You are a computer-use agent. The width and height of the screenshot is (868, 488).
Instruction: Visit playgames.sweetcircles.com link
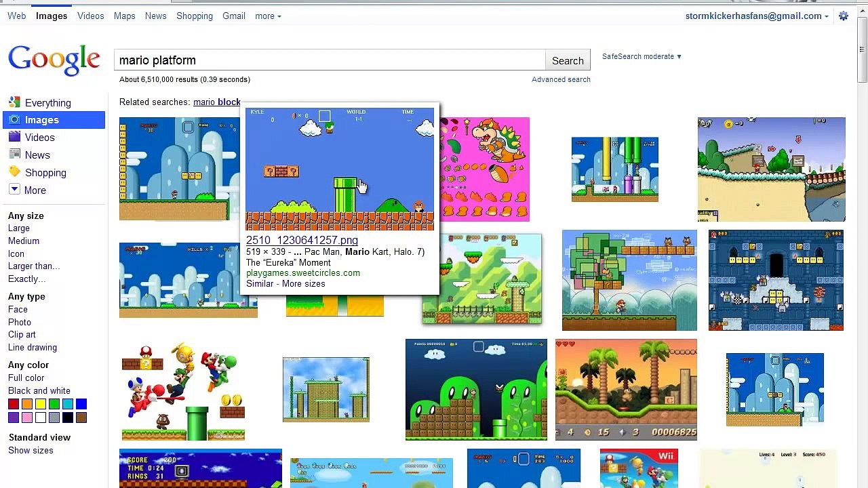point(303,272)
